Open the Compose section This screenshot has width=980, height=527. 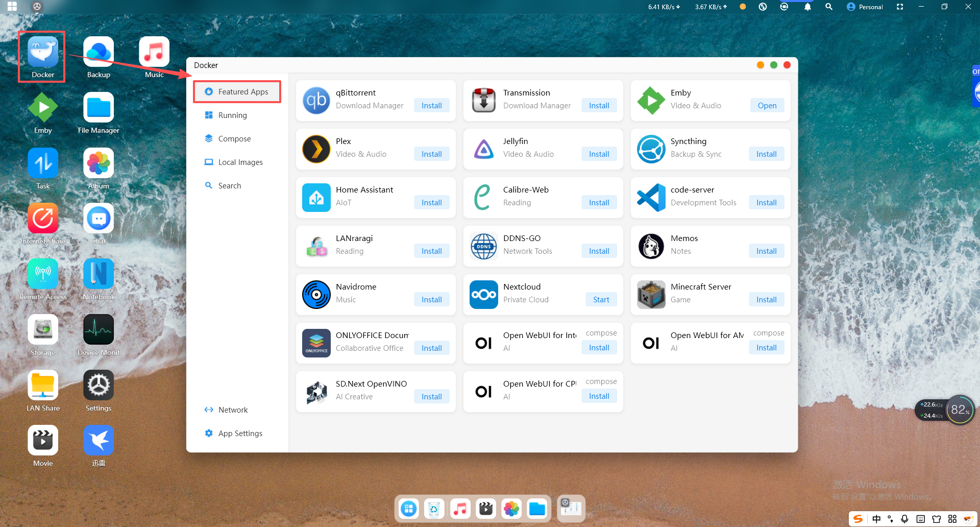pos(237,139)
